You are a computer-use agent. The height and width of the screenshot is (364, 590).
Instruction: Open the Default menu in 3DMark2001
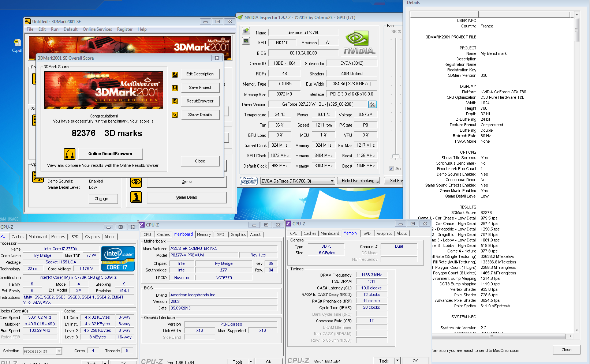tap(71, 29)
